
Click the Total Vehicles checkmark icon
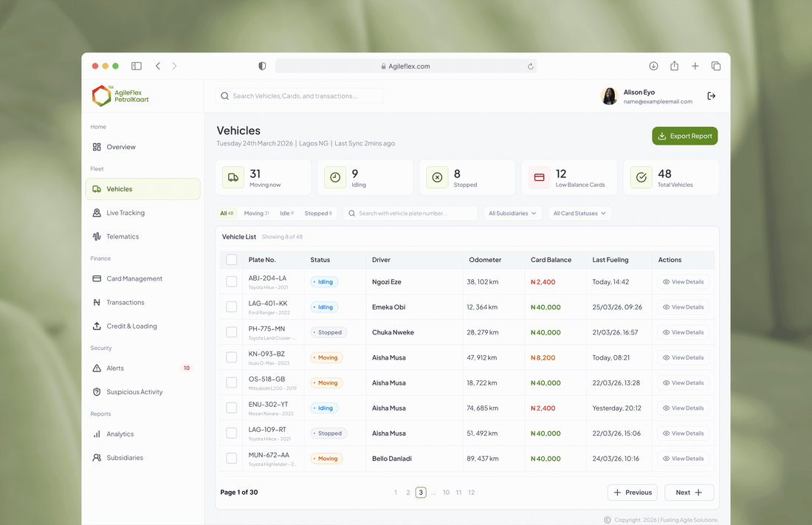pos(641,177)
